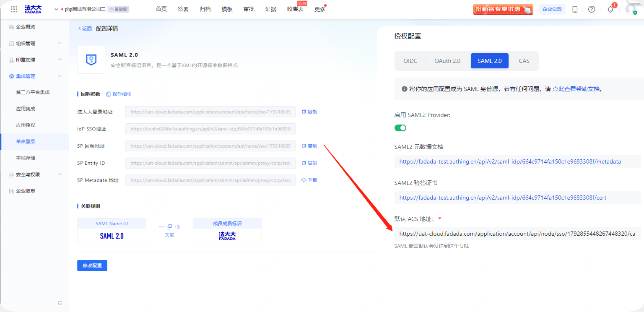Viewport: 644px width, 312px height.
Task: Expand 安全与权限 in the sidebar
Action: pos(34,174)
